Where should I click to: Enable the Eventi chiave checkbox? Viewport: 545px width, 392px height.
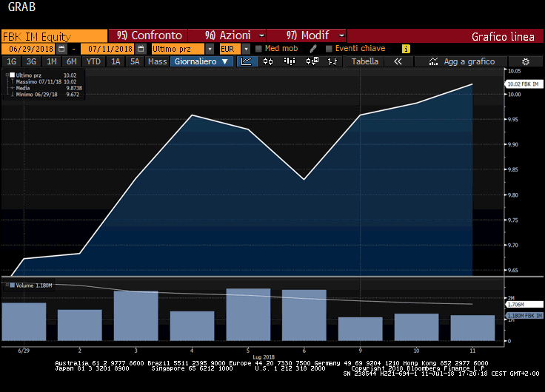(x=328, y=49)
